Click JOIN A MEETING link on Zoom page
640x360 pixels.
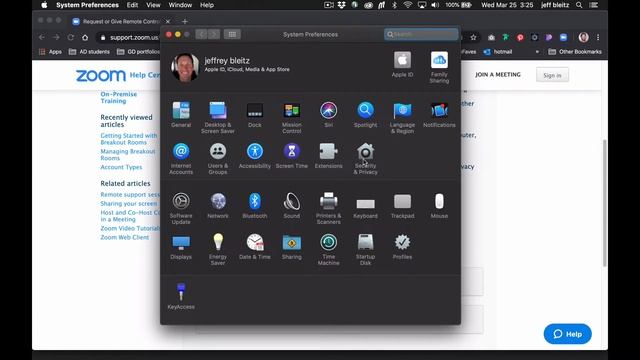pyautogui.click(x=498, y=75)
